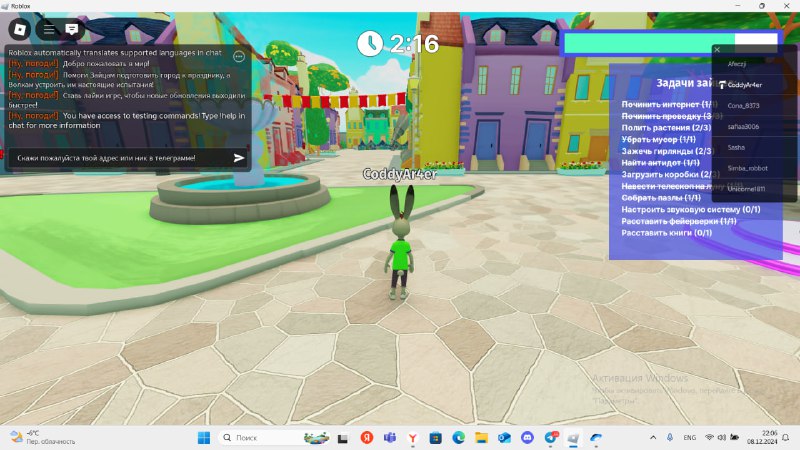Switch the ENG input language indicator
The height and width of the screenshot is (450, 800).
(689, 438)
